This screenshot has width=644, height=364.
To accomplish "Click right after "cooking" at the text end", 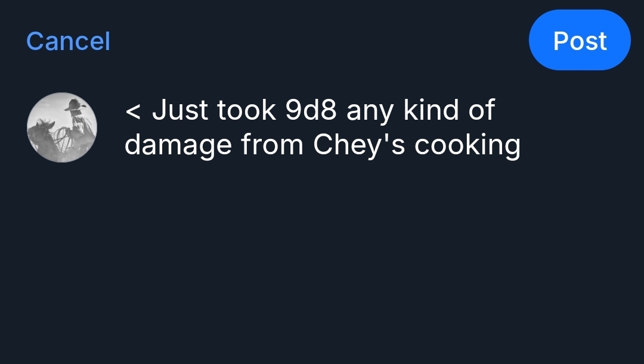I will click(522, 146).
